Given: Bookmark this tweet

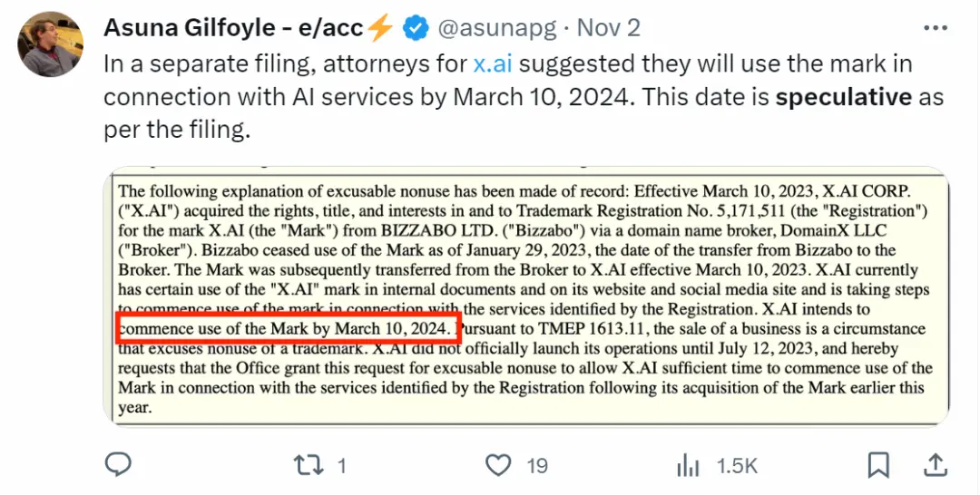Looking at the screenshot, I should tap(877, 465).
